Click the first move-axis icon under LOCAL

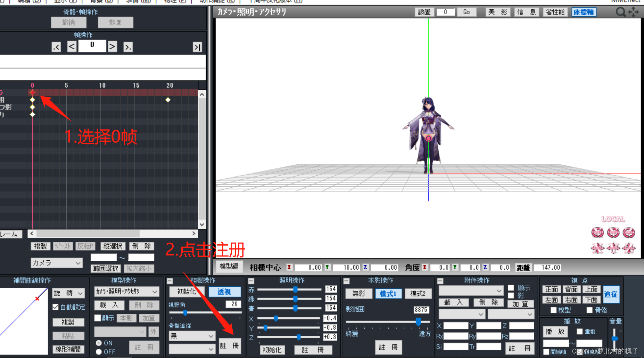pyautogui.click(x=597, y=248)
